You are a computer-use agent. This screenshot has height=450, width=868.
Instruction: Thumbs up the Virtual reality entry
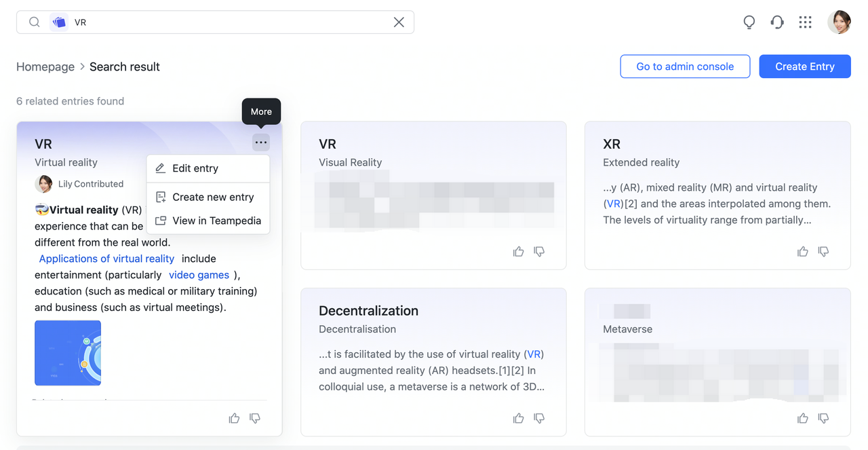click(x=234, y=418)
